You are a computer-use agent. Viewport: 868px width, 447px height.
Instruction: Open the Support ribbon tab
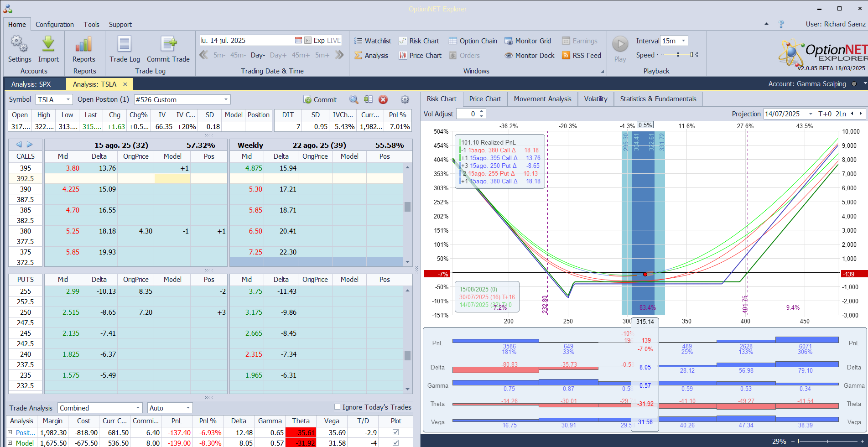[x=120, y=25]
